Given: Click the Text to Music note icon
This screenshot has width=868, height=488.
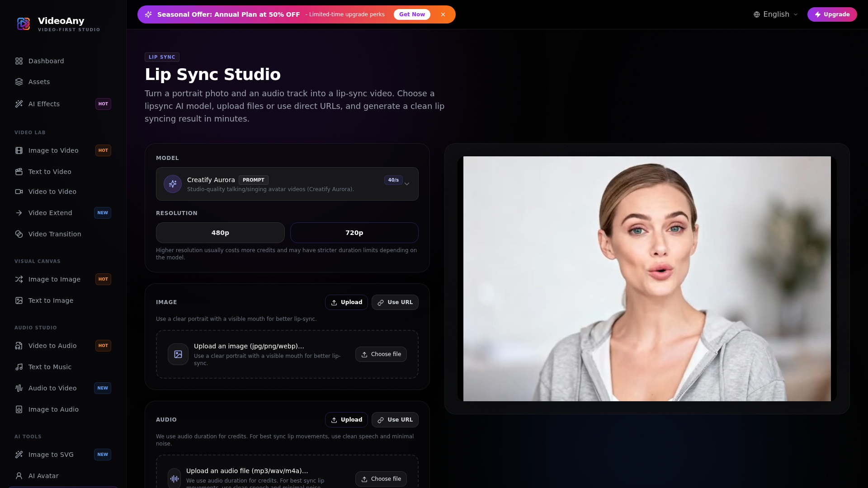Looking at the screenshot, I should point(19,367).
